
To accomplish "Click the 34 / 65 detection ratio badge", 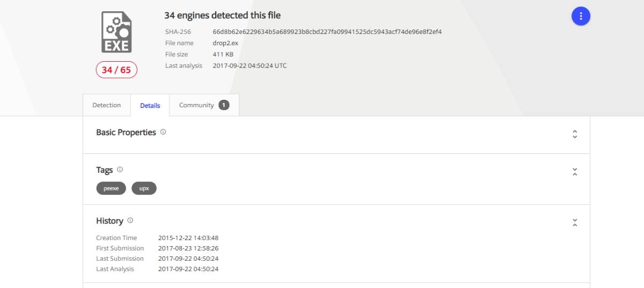I will click(x=116, y=70).
